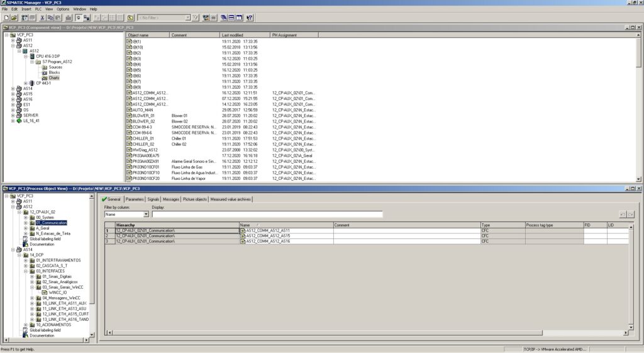Select the L6_16_41 library icon
This screenshot has height=353, width=644.
click(x=19, y=121)
